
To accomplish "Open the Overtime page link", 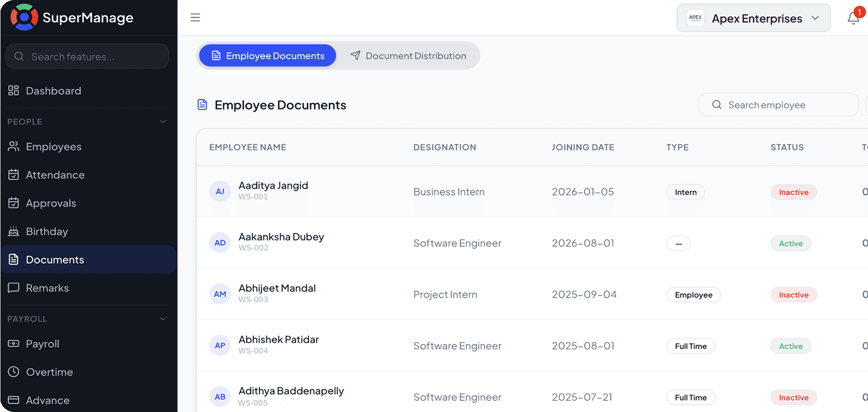I will pos(88,372).
